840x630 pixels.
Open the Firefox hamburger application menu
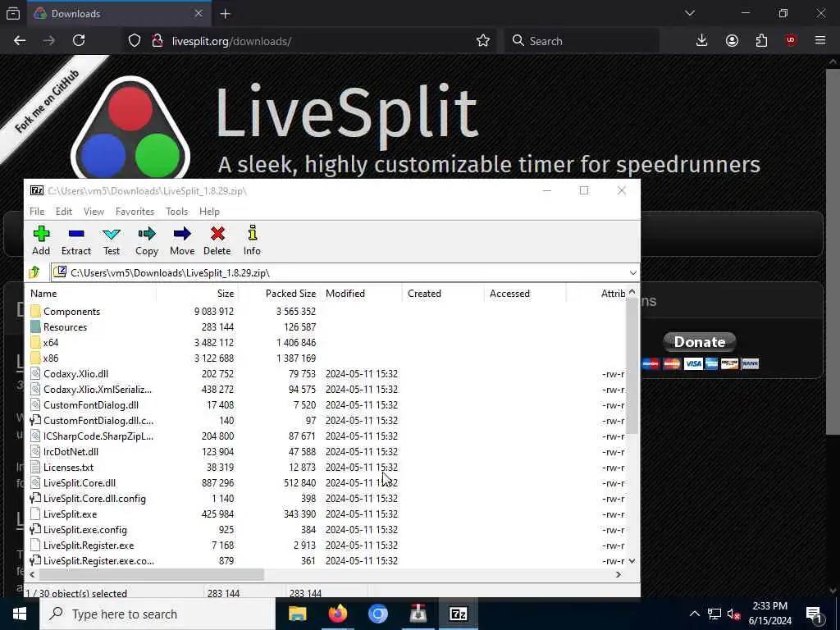click(x=820, y=41)
